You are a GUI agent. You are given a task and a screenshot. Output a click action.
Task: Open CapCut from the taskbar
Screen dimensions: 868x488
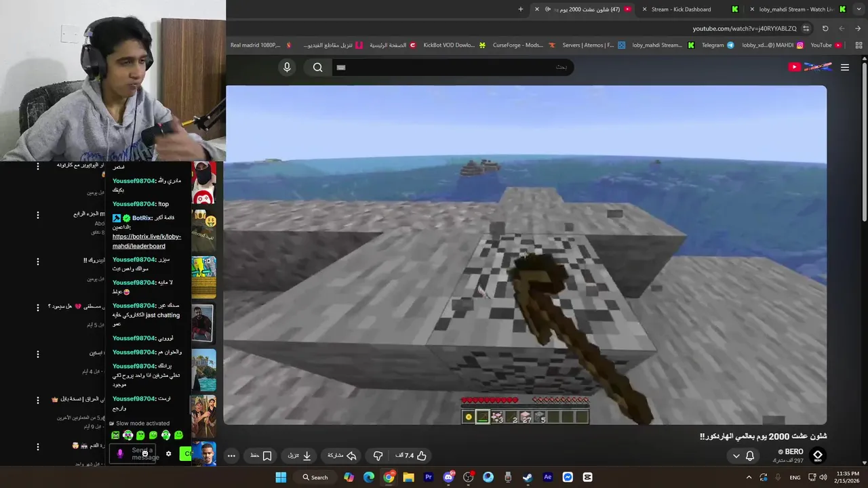point(588,477)
